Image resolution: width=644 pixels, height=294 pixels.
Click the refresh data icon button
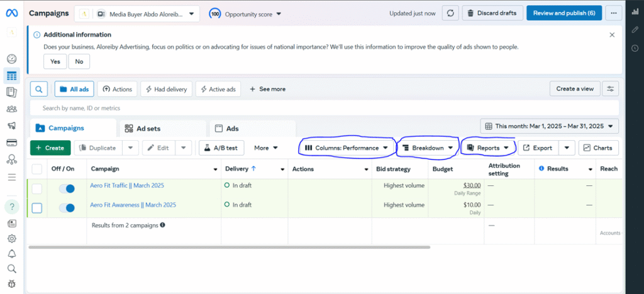tap(450, 13)
